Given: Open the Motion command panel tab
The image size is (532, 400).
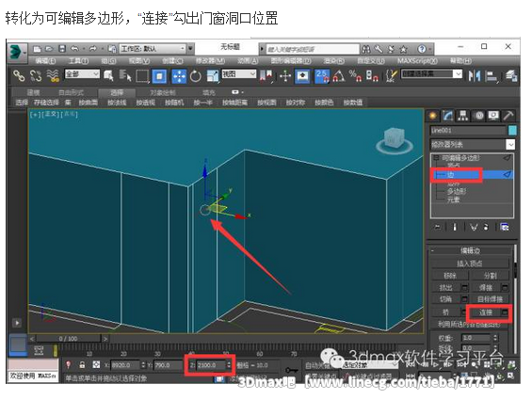Looking at the screenshot, I should 478,116.
